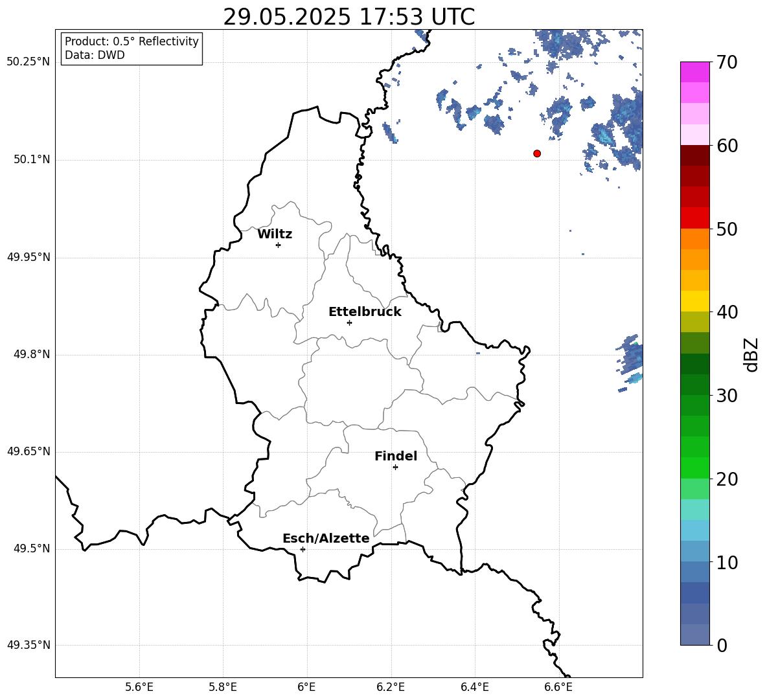
Task: Click the Esch/Alzette station cross marker
Action: (303, 549)
